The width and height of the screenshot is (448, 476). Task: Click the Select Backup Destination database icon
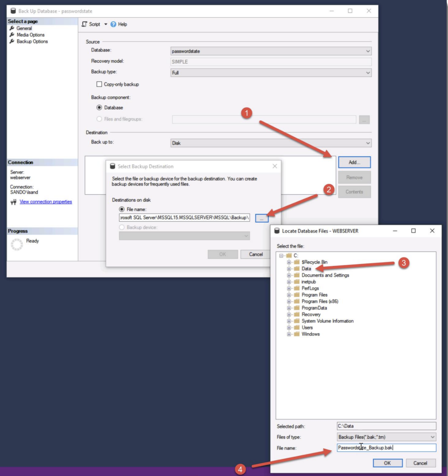coord(113,166)
